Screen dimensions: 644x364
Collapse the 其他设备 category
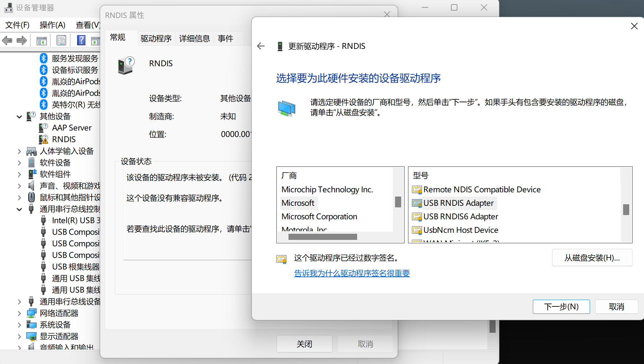click(x=19, y=116)
